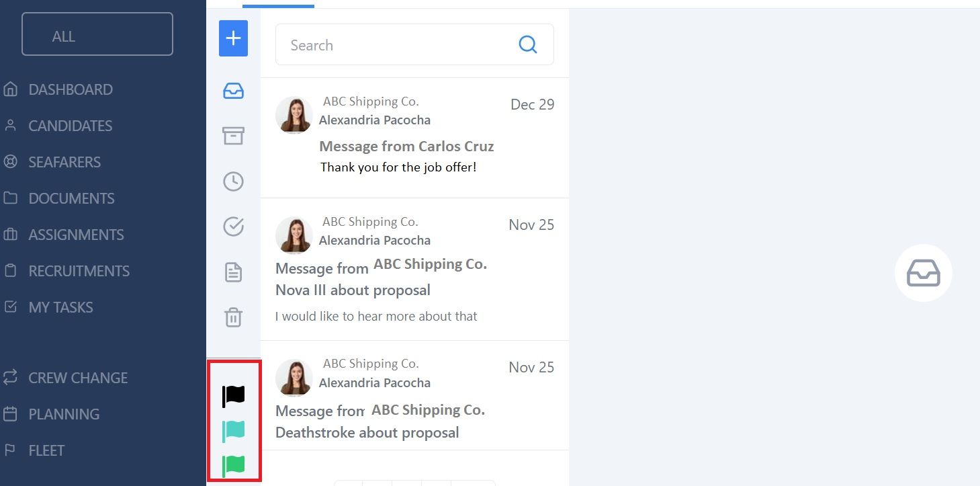980x486 pixels.
Task: Filter by the green flag
Action: click(x=234, y=466)
